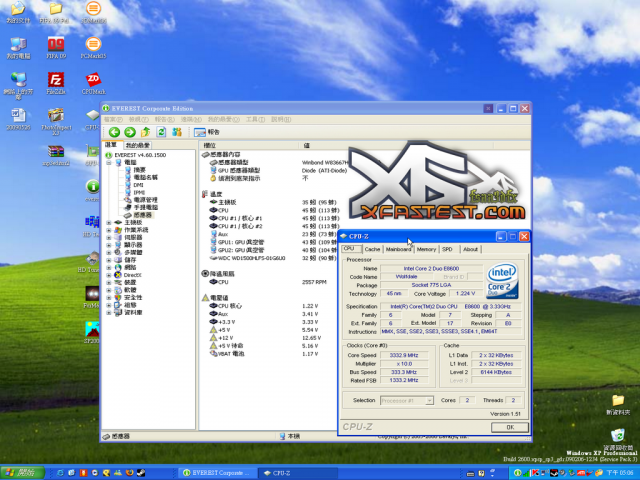Expand the 網路 network node
640x480 pixels.
pyautogui.click(x=109, y=267)
